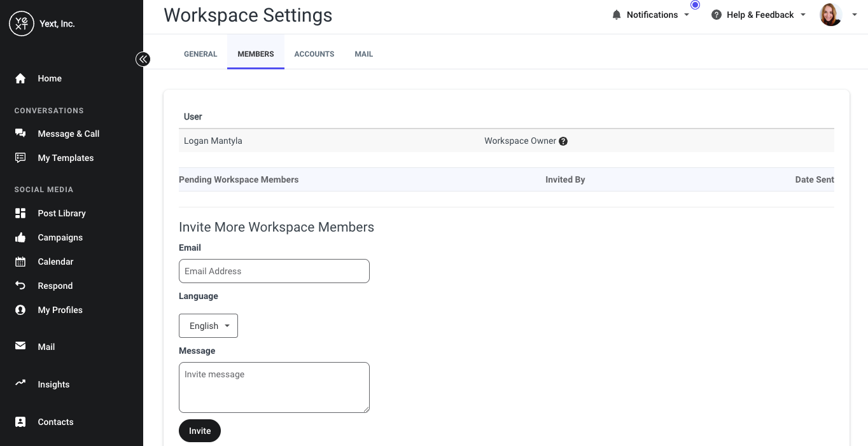
Task: Open the Insights trend icon
Action: click(x=20, y=383)
